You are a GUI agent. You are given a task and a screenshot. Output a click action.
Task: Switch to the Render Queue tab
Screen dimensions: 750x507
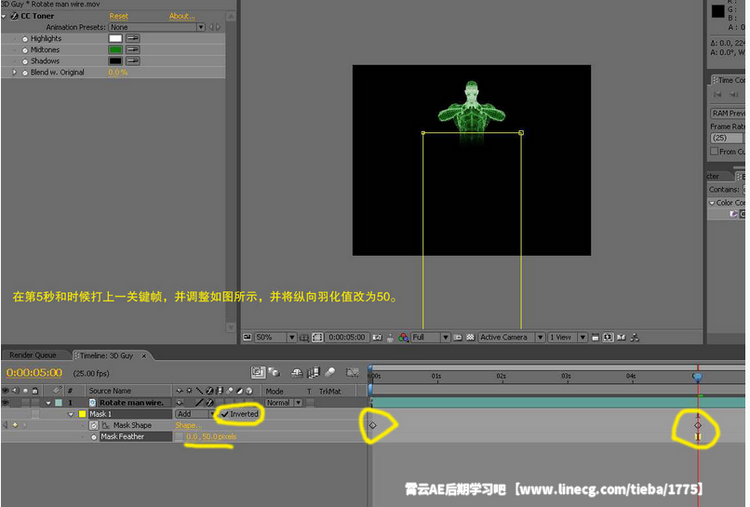coord(33,355)
